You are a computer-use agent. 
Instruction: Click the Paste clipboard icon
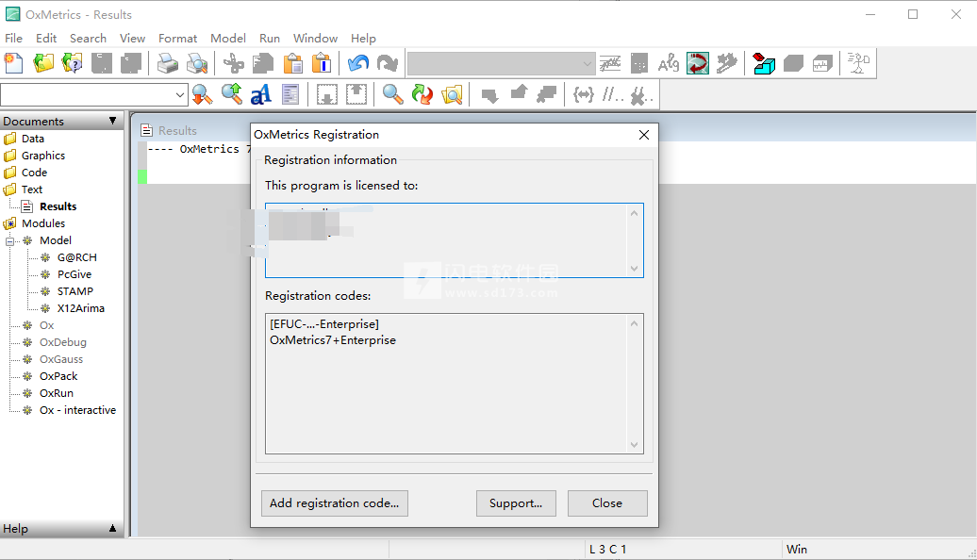[x=293, y=63]
